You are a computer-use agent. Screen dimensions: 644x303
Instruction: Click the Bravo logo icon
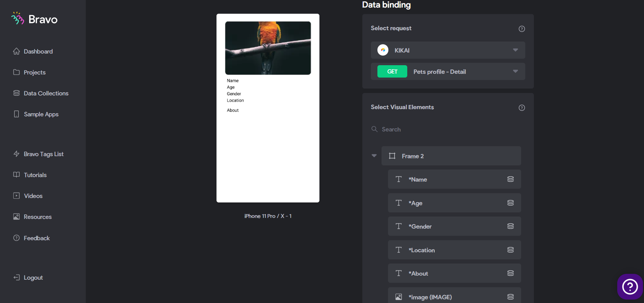tap(17, 19)
